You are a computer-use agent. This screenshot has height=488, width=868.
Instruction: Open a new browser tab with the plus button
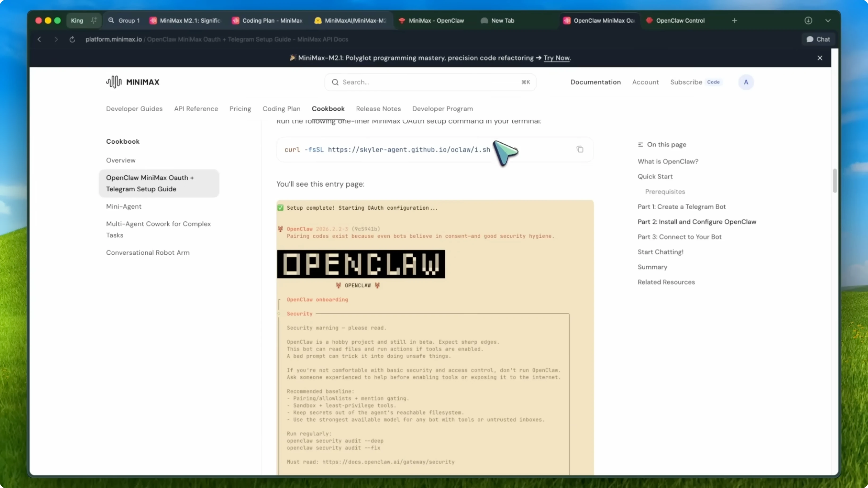click(734, 20)
